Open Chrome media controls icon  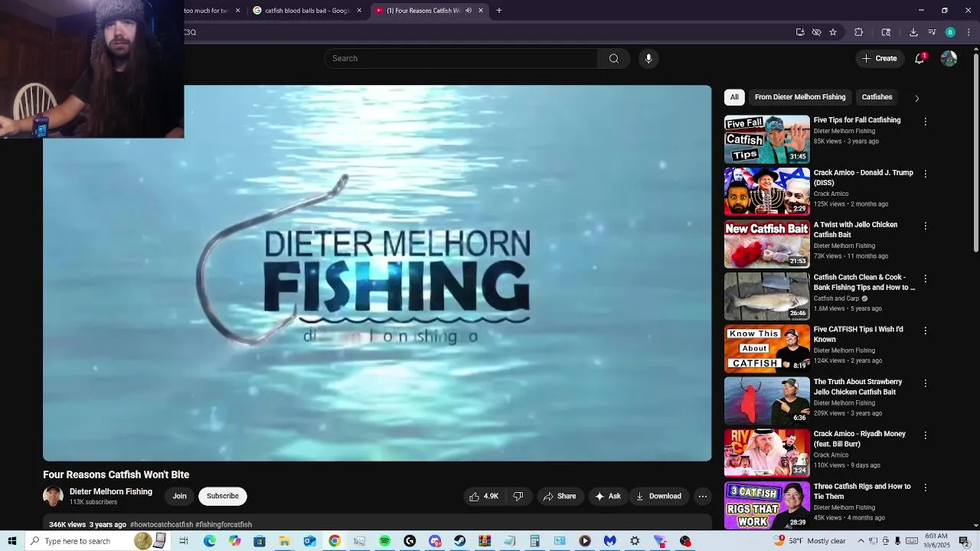[x=932, y=32]
